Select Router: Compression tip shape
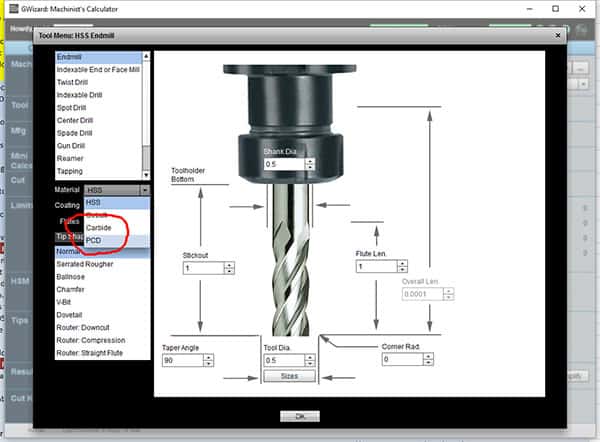 103,340
